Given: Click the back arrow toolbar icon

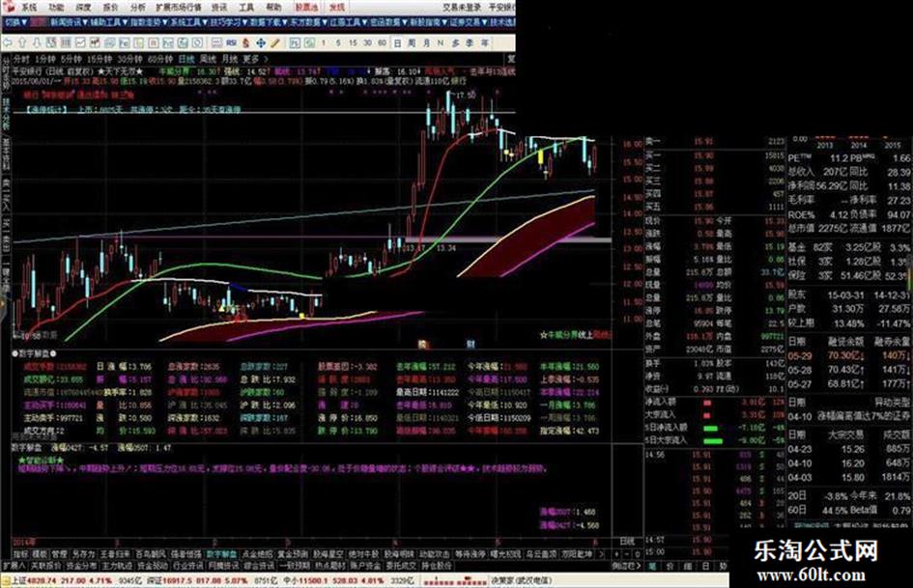Looking at the screenshot, I should [x=8, y=43].
